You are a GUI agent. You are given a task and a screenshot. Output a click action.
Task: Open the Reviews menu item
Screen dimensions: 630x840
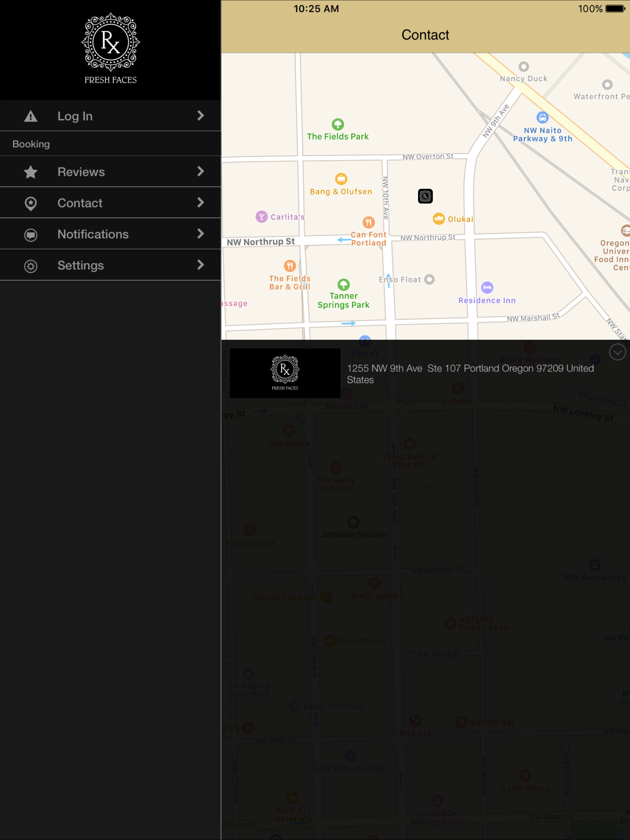point(110,172)
